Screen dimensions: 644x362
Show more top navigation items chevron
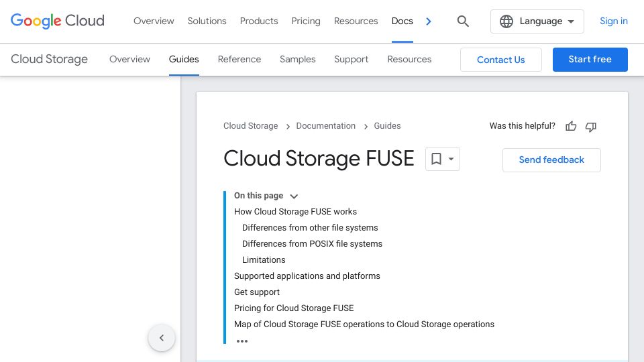click(x=429, y=21)
